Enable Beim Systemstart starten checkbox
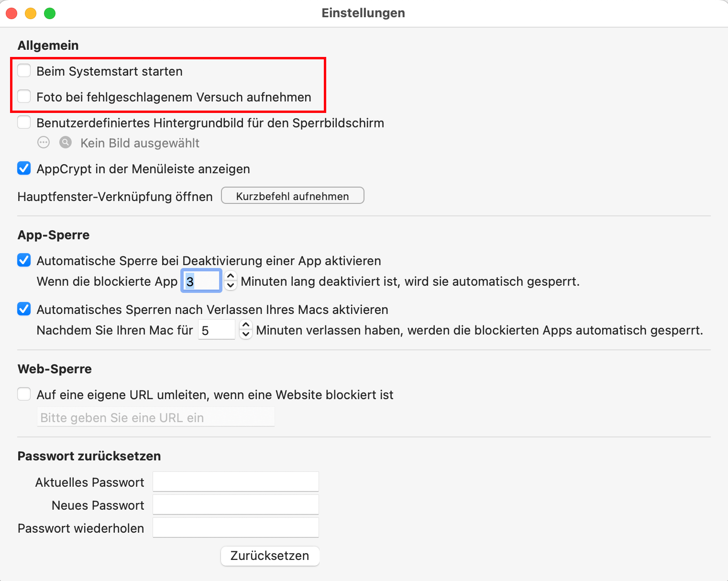 (x=24, y=71)
